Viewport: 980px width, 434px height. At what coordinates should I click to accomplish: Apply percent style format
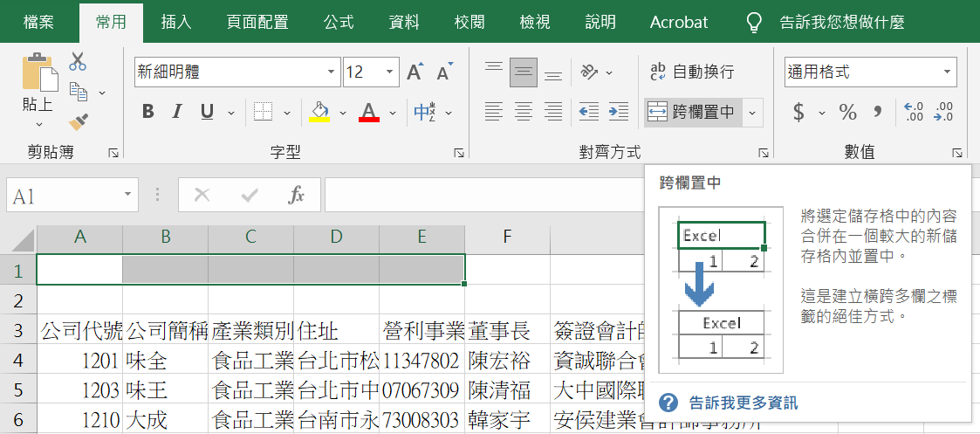click(847, 112)
